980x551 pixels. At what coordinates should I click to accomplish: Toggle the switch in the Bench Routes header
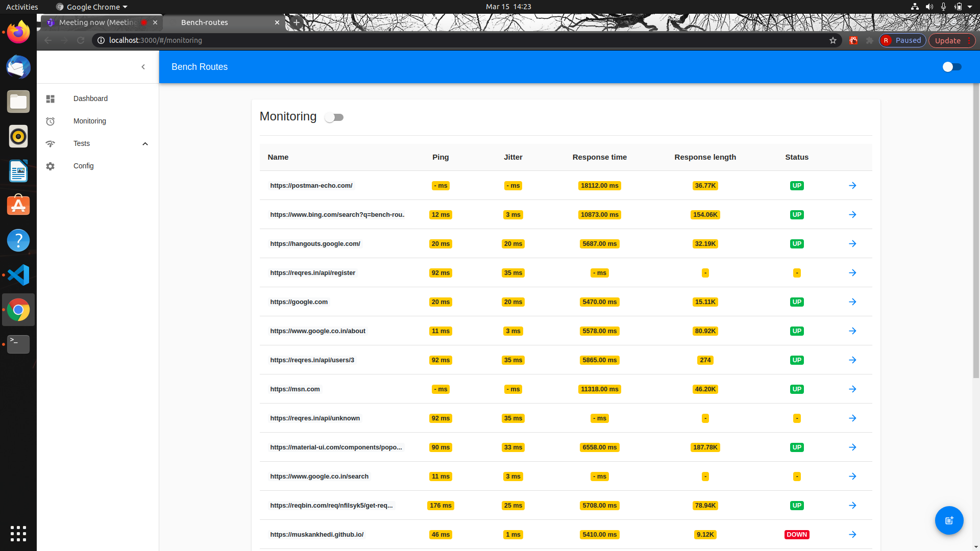tap(952, 67)
